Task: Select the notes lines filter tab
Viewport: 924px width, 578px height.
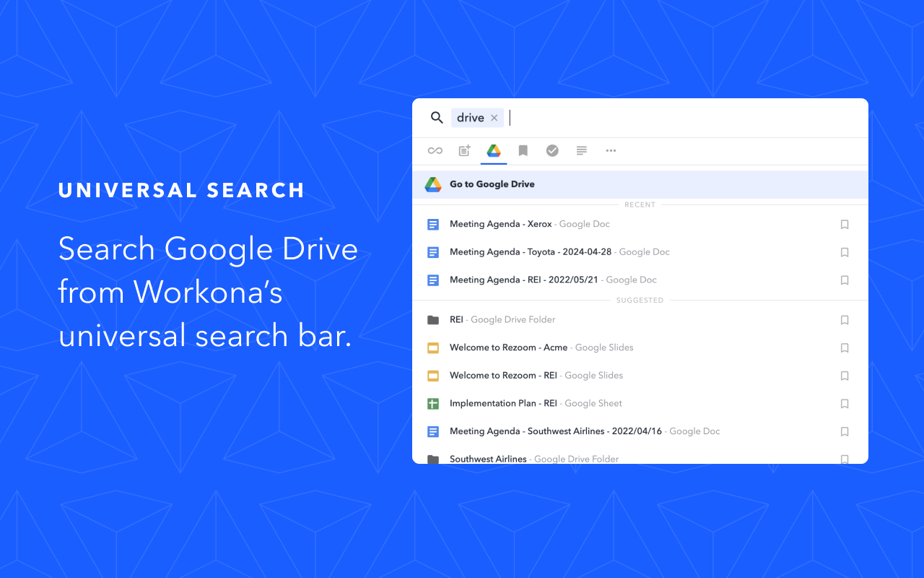Action: point(582,150)
